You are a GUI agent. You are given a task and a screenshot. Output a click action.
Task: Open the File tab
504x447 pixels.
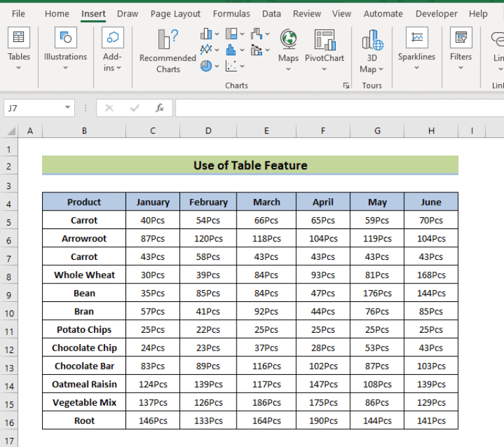[18, 14]
